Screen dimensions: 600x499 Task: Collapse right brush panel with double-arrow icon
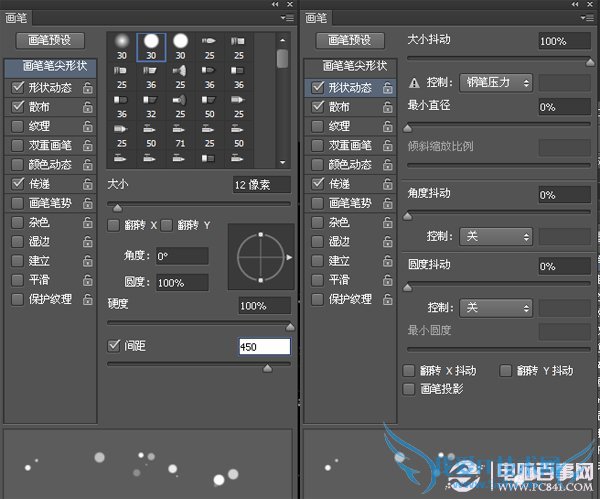[575, 4]
